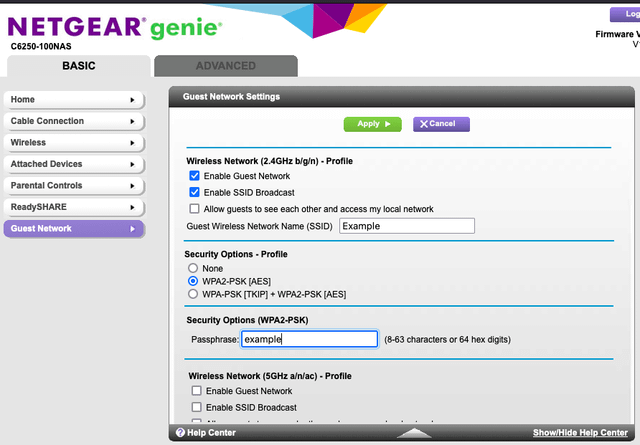
Task: Click the 8-63 characters hint text
Action: 447,340
